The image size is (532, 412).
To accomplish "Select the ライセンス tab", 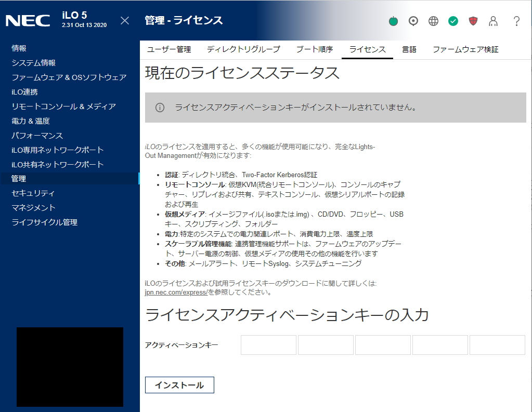I will [x=368, y=49].
